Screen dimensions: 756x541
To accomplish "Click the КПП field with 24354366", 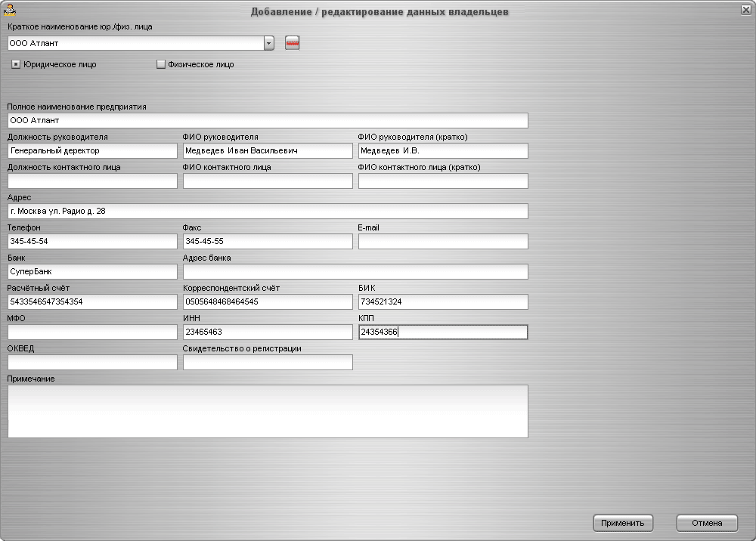I will pyautogui.click(x=443, y=332).
